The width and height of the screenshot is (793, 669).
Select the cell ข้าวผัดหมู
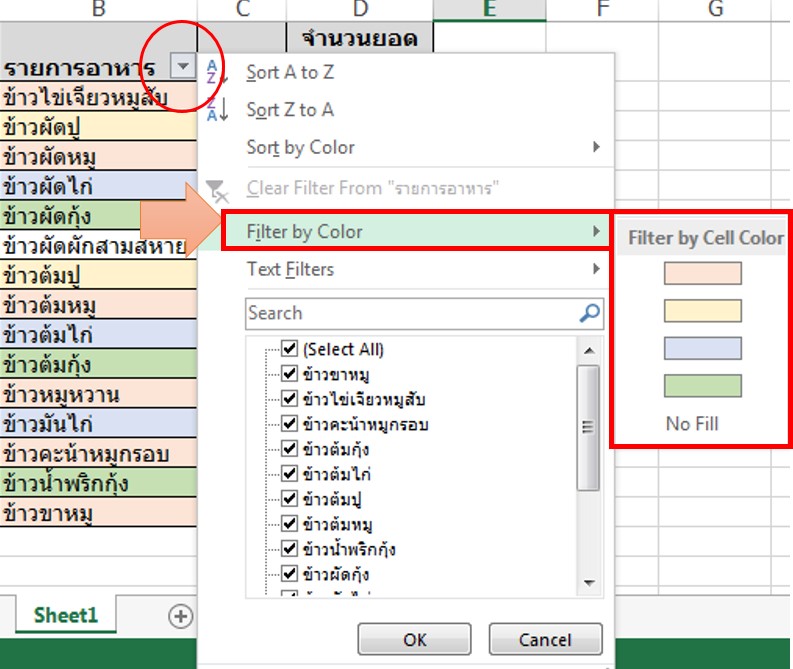[x=98, y=156]
